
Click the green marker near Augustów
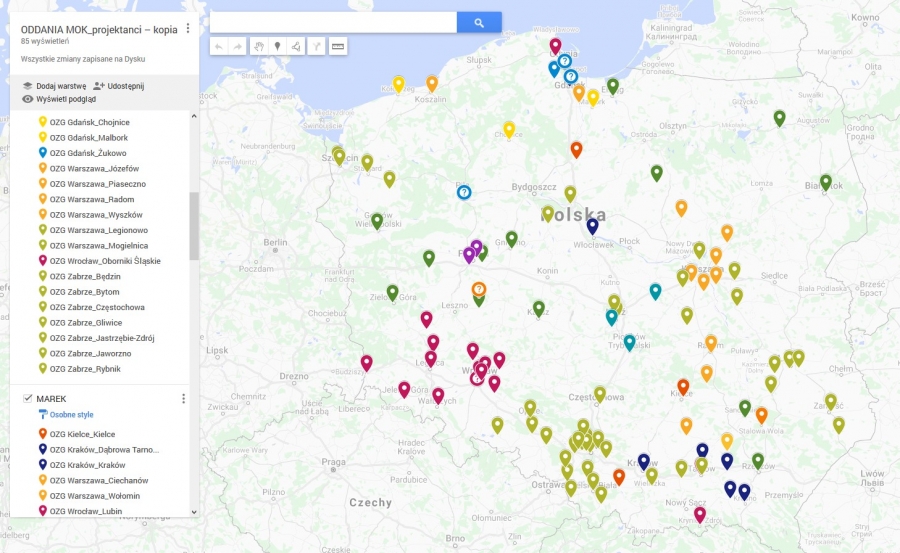[x=779, y=118]
